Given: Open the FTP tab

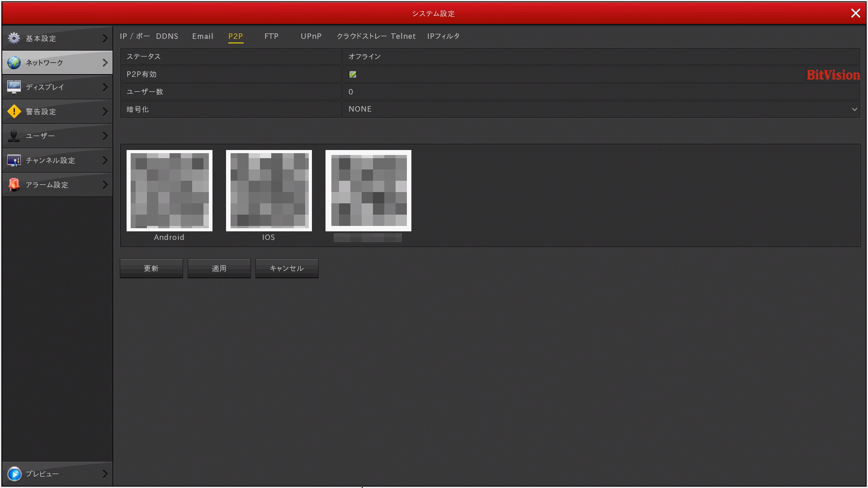Looking at the screenshot, I should point(271,36).
